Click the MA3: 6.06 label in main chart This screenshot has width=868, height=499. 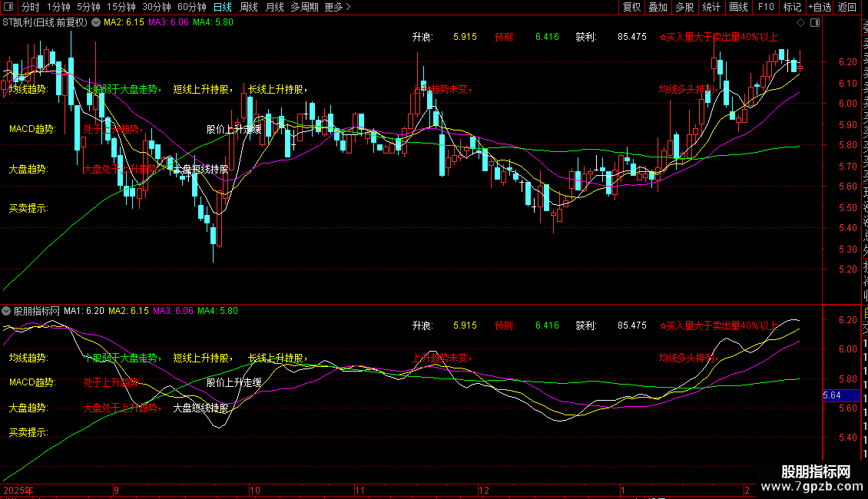pyautogui.click(x=168, y=23)
